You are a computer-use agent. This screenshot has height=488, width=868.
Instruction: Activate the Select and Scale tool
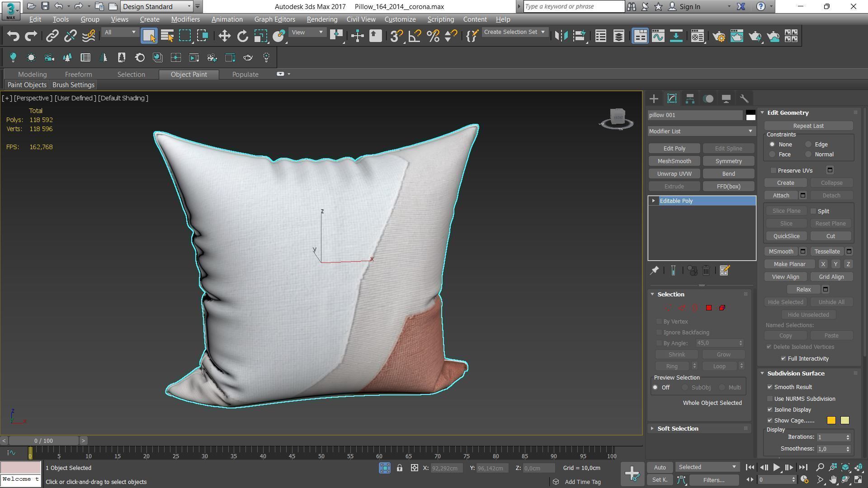tap(260, 36)
